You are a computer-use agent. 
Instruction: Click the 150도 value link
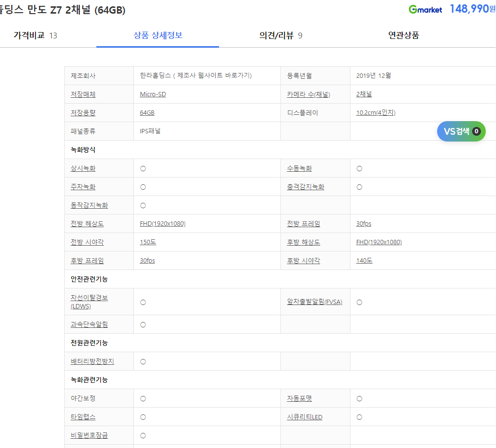pyautogui.click(x=147, y=242)
